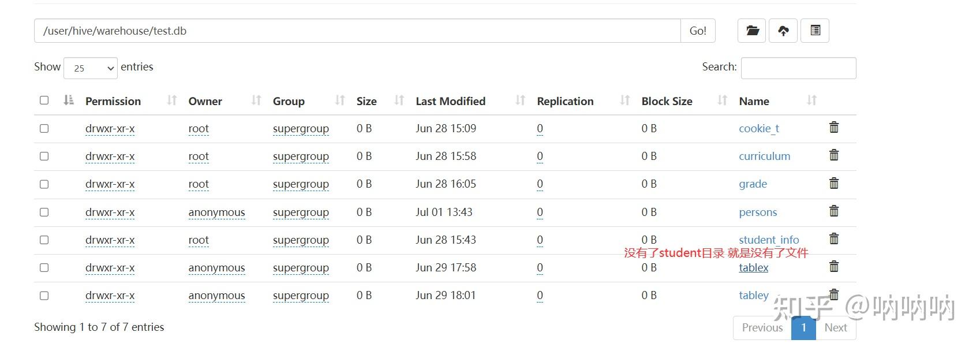Sort table by Owner column

205,101
